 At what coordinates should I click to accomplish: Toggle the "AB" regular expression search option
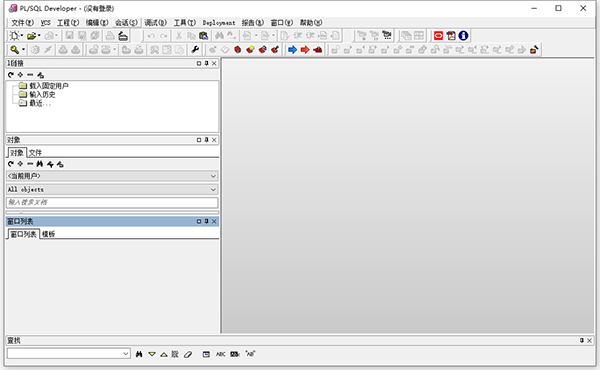click(250, 354)
